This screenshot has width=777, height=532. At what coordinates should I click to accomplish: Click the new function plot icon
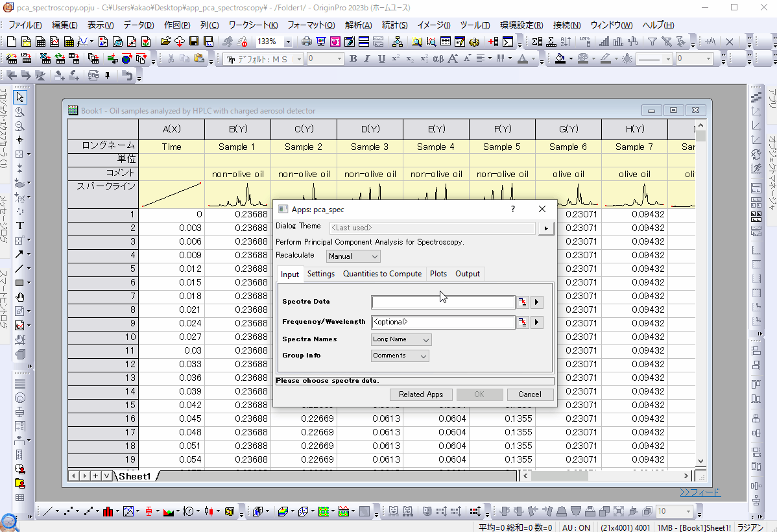83,42
